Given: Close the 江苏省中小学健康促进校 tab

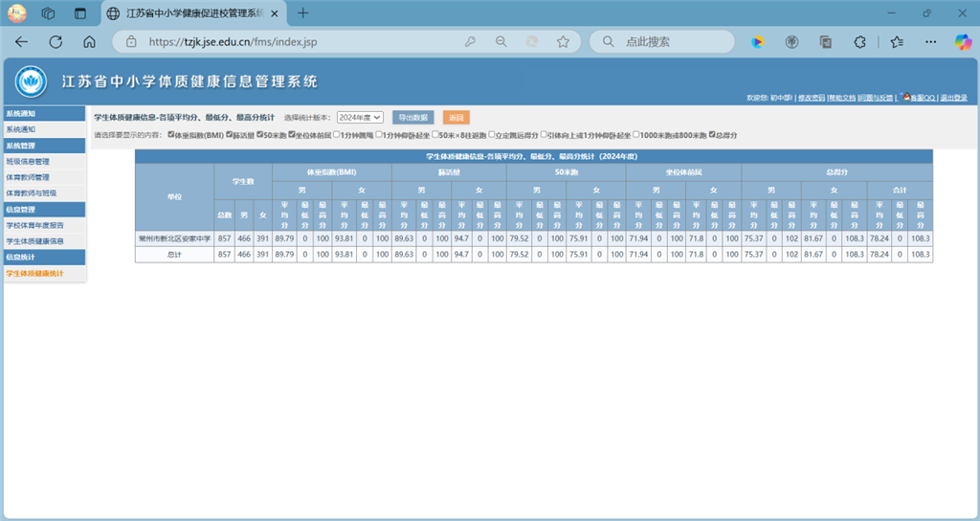Looking at the screenshot, I should tap(275, 13).
